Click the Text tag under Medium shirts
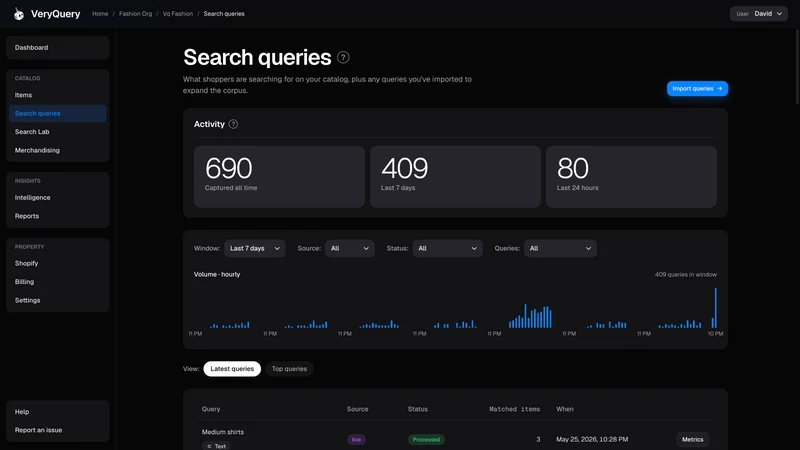 click(x=216, y=446)
